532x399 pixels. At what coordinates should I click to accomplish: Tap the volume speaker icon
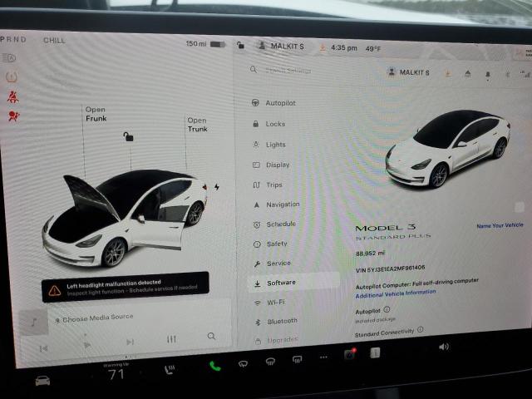click(x=444, y=347)
